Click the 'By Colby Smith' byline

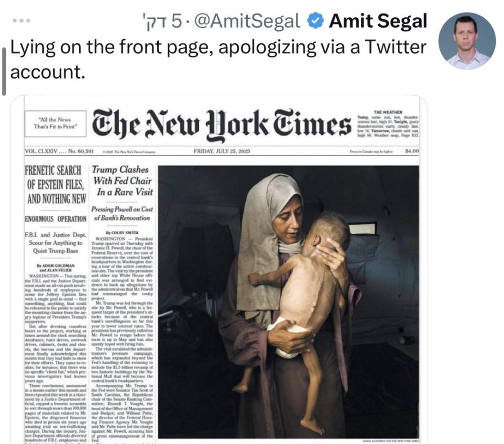click(x=122, y=232)
